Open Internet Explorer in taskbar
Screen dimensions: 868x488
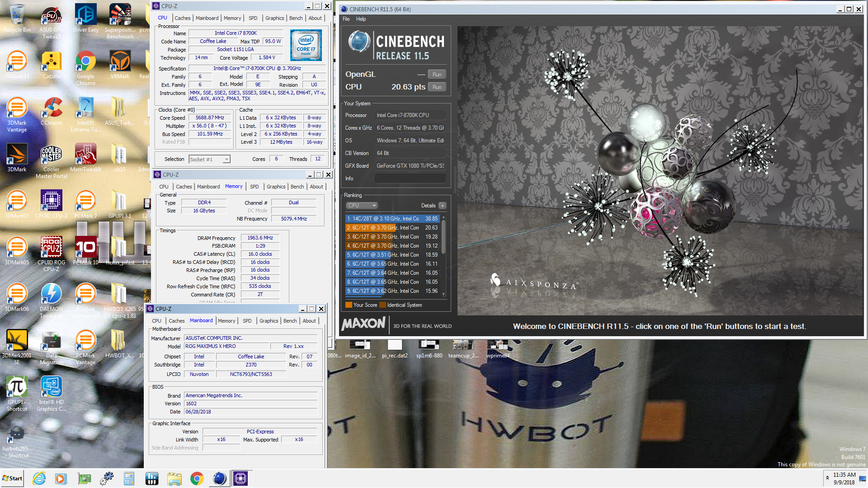pos(39,479)
